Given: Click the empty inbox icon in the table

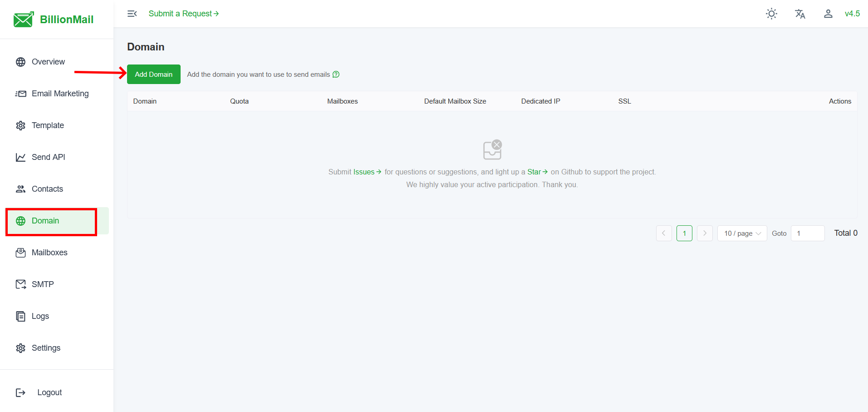Looking at the screenshot, I should 492,149.
